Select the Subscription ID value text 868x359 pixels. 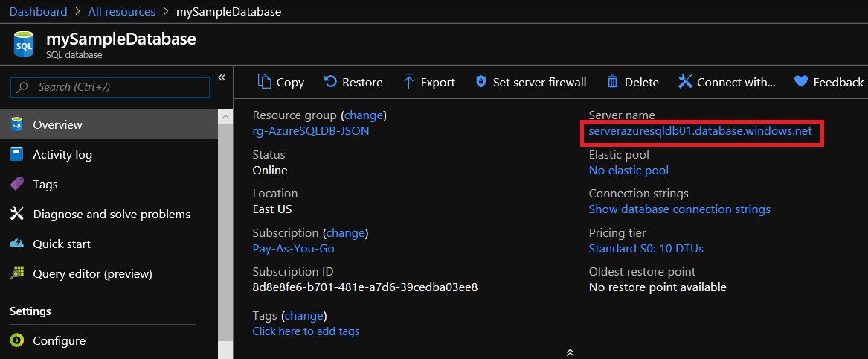pyautogui.click(x=364, y=287)
